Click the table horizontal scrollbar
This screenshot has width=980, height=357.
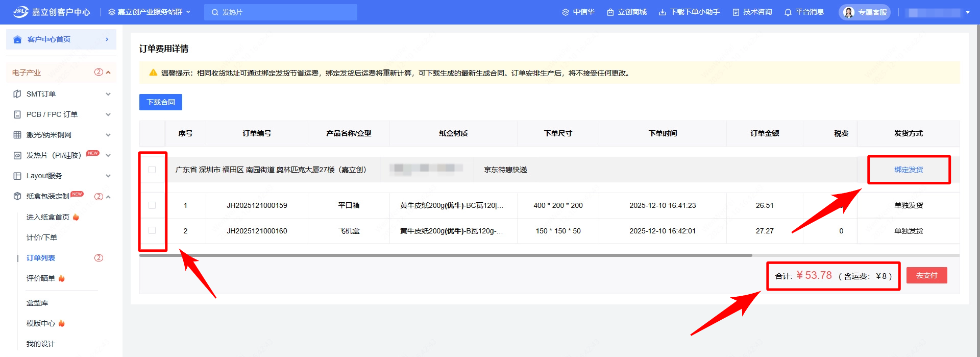445,255
